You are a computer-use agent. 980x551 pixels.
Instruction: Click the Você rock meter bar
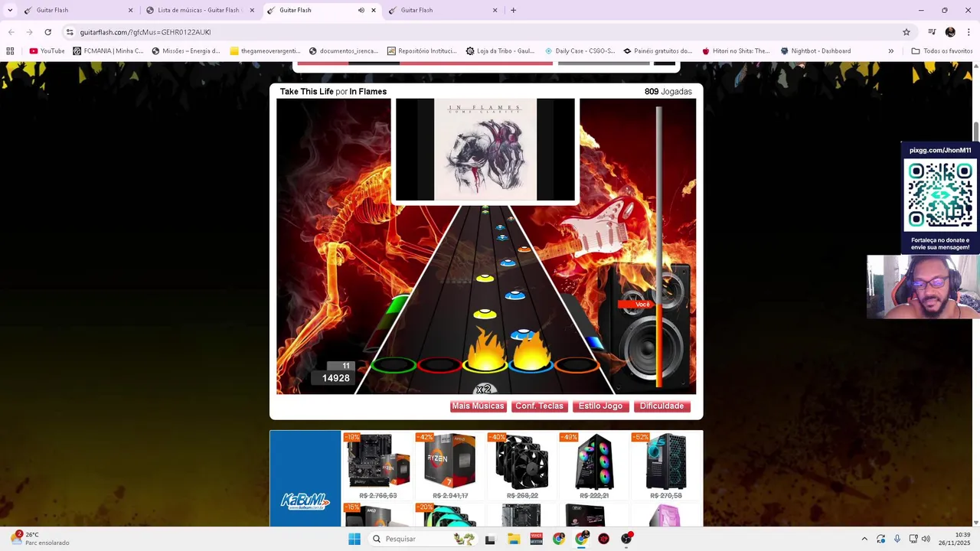coord(659,246)
